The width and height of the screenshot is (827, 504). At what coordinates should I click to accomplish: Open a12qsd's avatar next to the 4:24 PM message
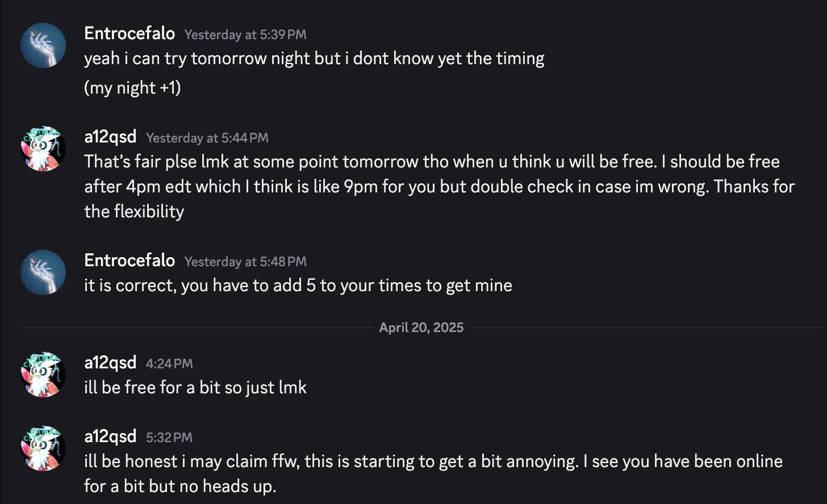[x=43, y=375]
